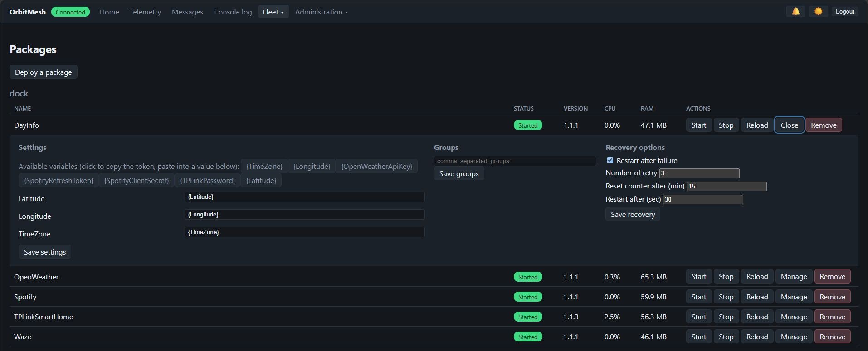Copy the {OpenWeatherApiKey} variable token
The image size is (868, 351).
pos(377,166)
